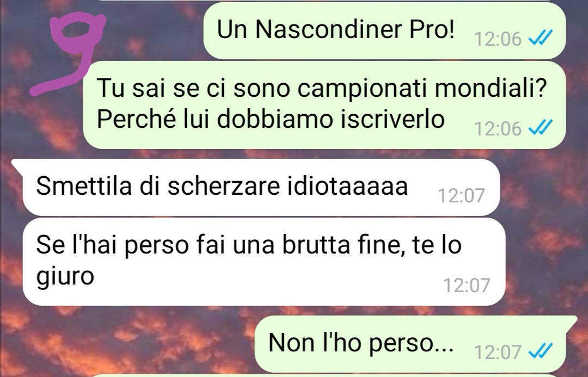The width and height of the screenshot is (588, 377).
Task: Select message "Se l'hai perso fai una brutta fine"
Action: pos(264,262)
